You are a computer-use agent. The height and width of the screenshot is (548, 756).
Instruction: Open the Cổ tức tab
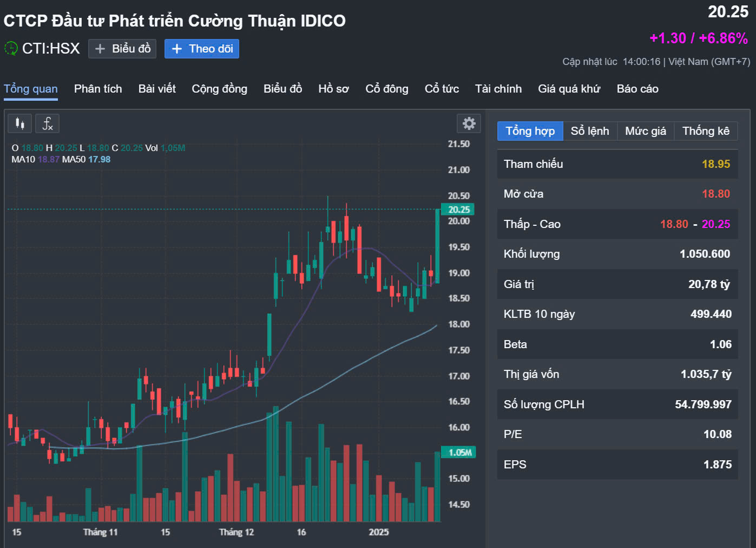click(x=442, y=89)
